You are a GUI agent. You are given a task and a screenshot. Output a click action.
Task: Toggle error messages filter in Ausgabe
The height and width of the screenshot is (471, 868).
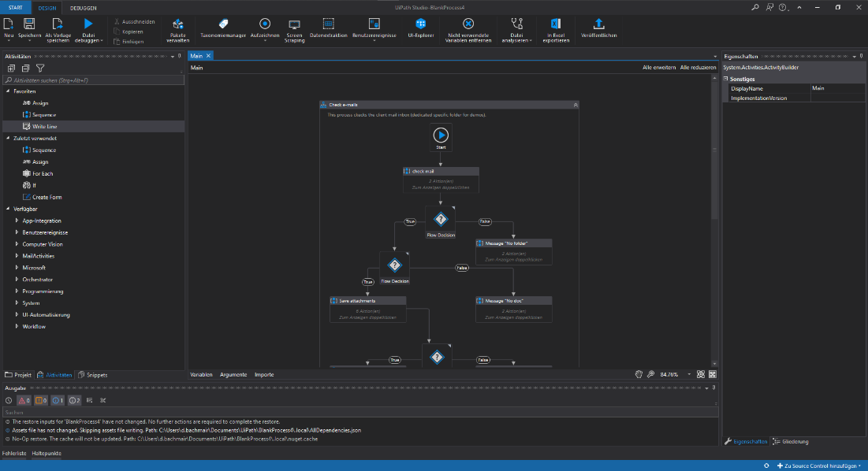coord(24,400)
